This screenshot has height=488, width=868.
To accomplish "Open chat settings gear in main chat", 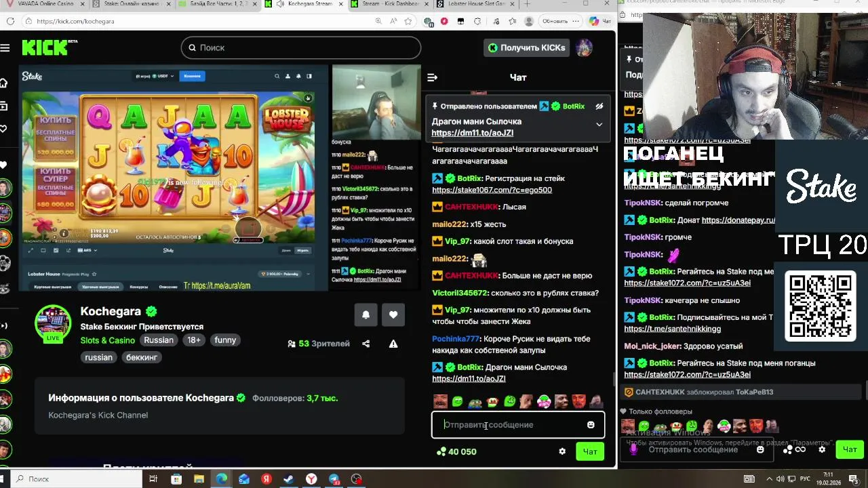I will (x=562, y=451).
